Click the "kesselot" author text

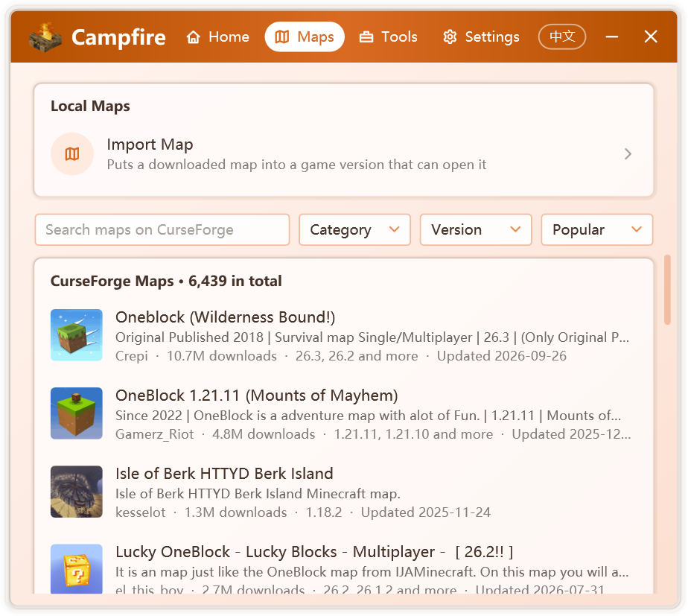(141, 512)
